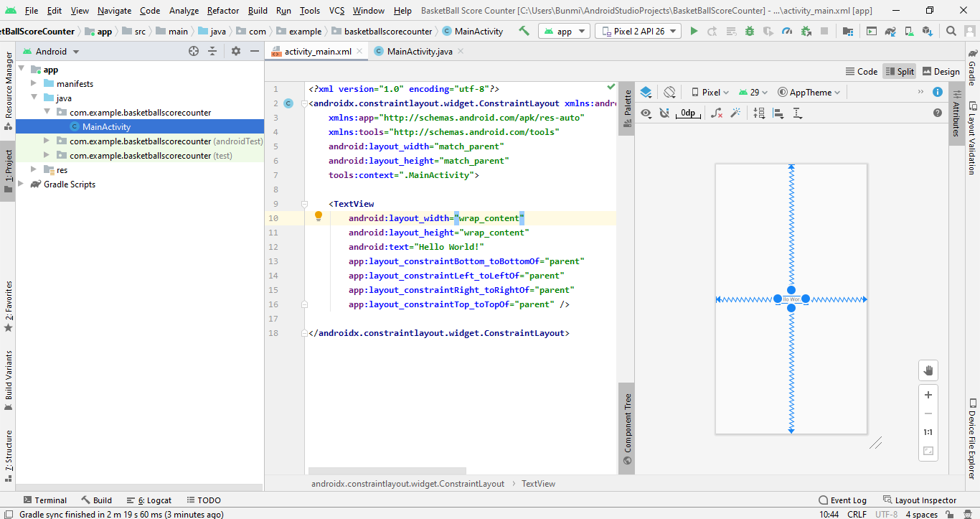
Task: Open the Pack margins icon in design toolbar
Action: (760, 113)
